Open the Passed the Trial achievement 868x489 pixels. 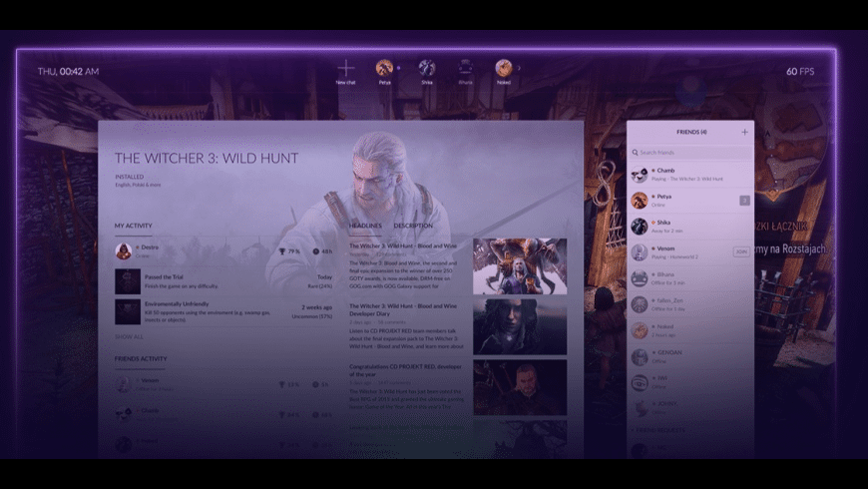coord(224,281)
